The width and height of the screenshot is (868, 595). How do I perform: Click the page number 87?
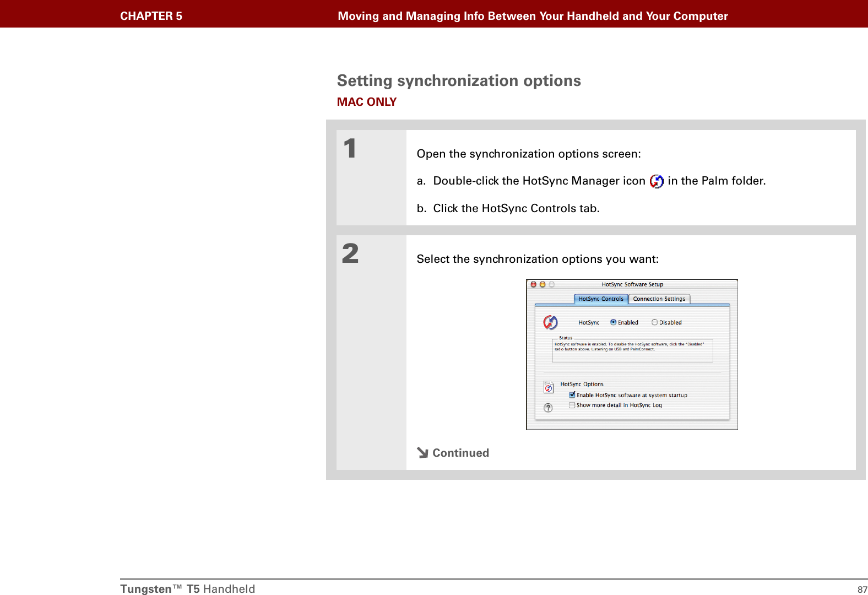tap(862, 589)
